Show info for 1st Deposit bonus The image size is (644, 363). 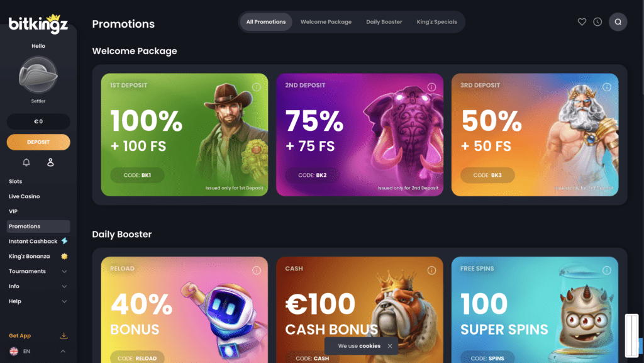click(257, 87)
